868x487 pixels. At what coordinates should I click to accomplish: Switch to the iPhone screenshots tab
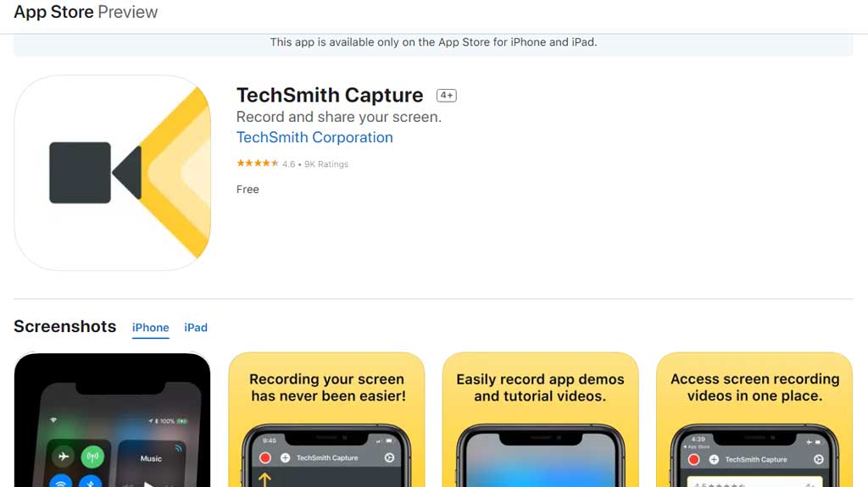(151, 328)
